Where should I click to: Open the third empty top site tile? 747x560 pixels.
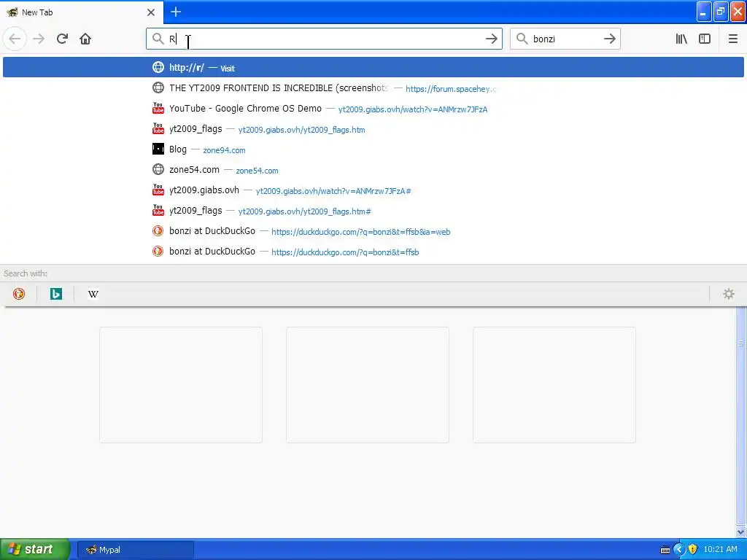(x=554, y=385)
